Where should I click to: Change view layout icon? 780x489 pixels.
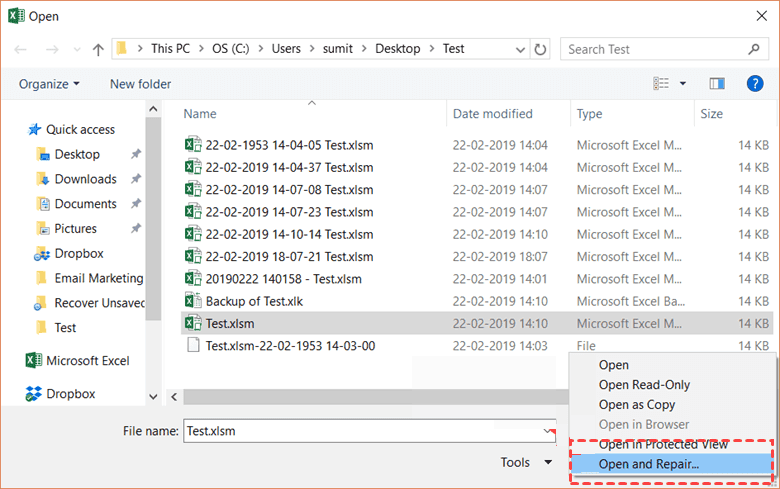661,84
